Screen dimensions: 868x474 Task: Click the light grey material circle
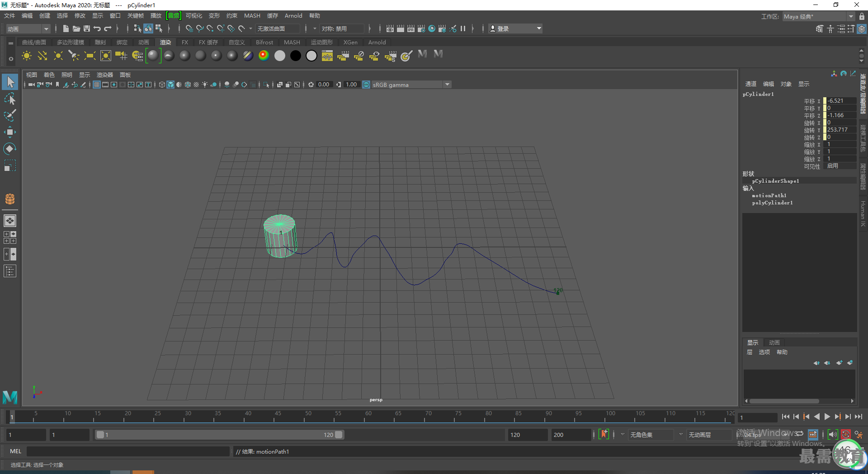click(280, 56)
